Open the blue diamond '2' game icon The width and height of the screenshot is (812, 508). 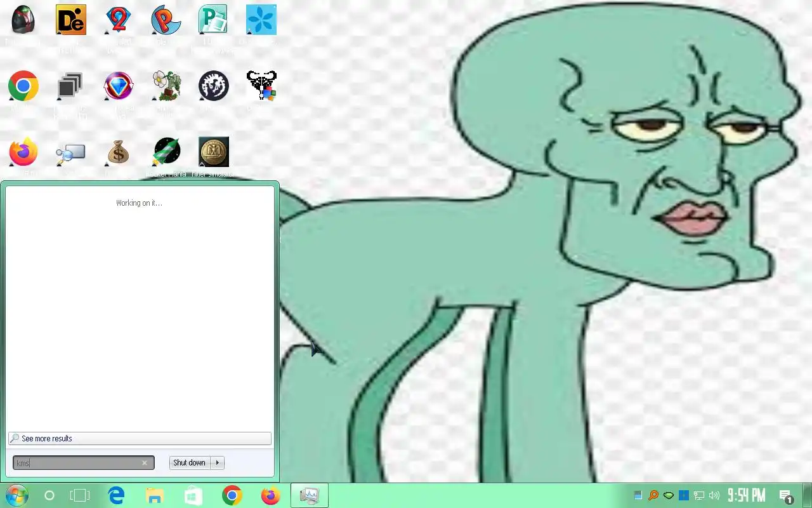pos(118,20)
